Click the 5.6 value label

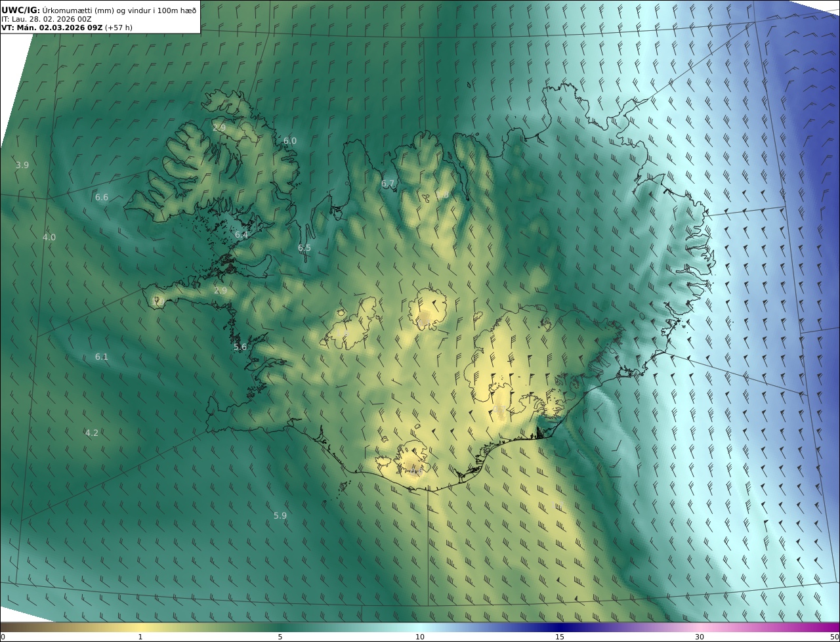coord(240,347)
